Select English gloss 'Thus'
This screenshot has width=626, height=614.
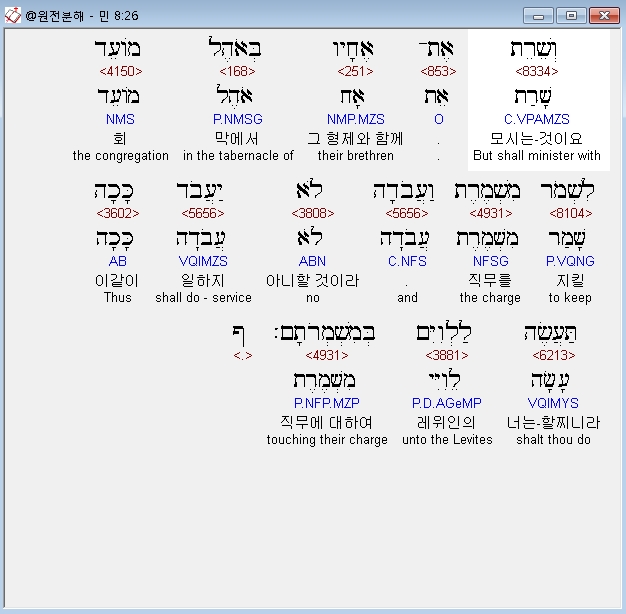117,297
